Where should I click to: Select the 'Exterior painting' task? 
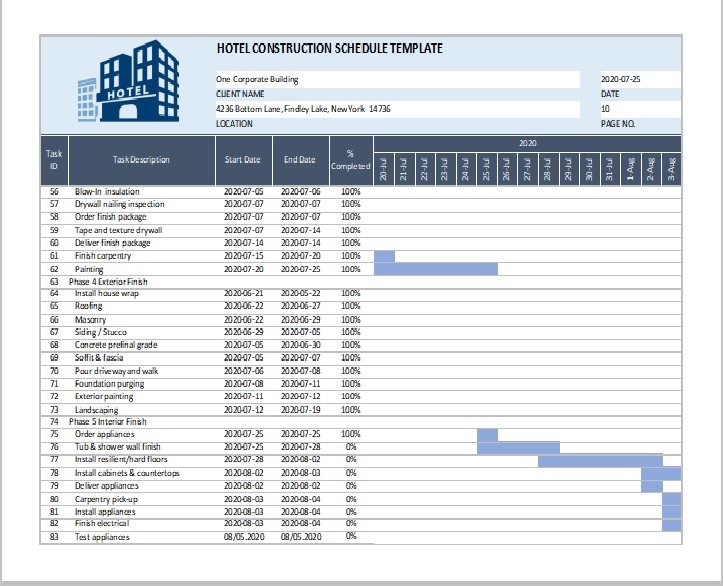click(x=104, y=397)
